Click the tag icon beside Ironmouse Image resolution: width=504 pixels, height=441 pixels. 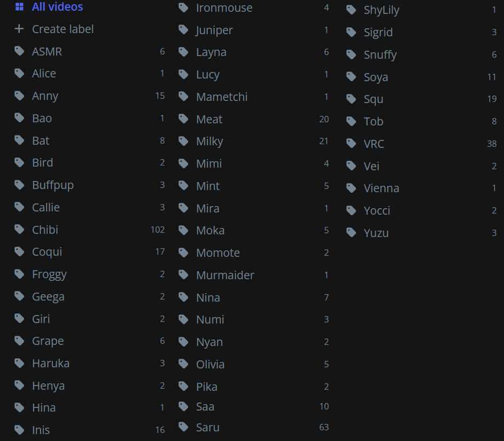[x=183, y=8]
